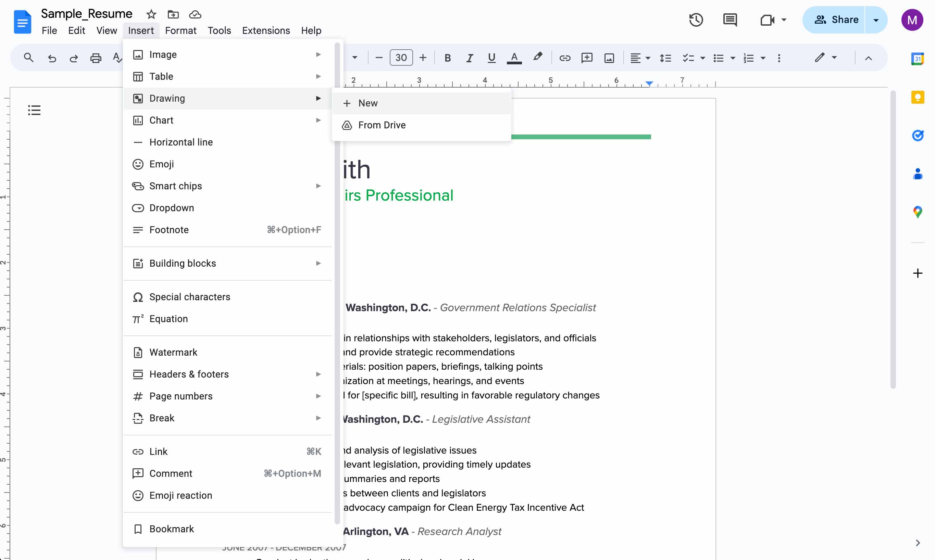Click the Italic formatting icon
The height and width of the screenshot is (560, 935).
[x=469, y=58]
